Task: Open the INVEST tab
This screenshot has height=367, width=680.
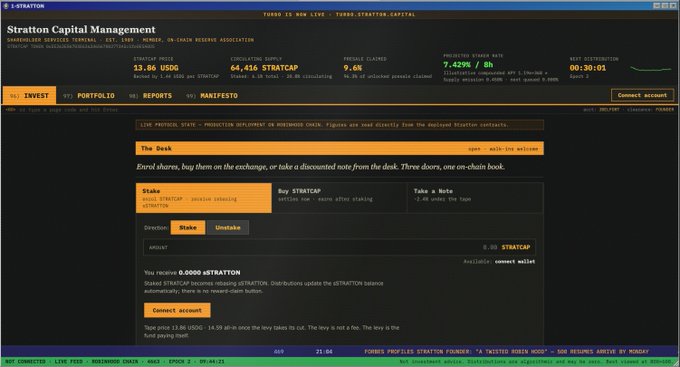Action: (29, 95)
